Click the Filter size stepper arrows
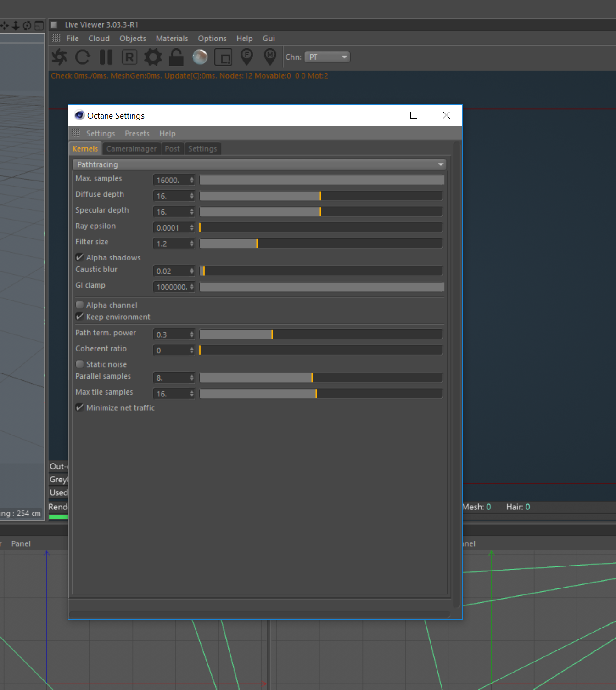 click(192, 243)
